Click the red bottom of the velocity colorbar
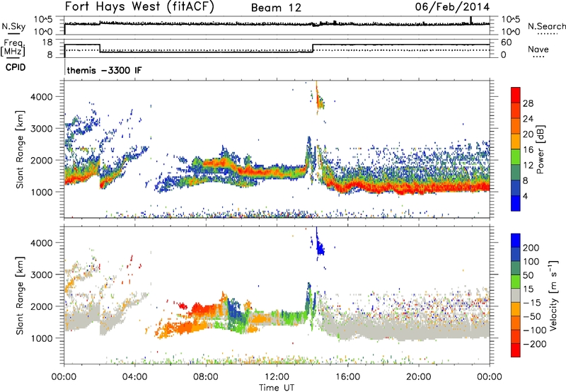Viewport: 566px width, 392px height. point(516,350)
